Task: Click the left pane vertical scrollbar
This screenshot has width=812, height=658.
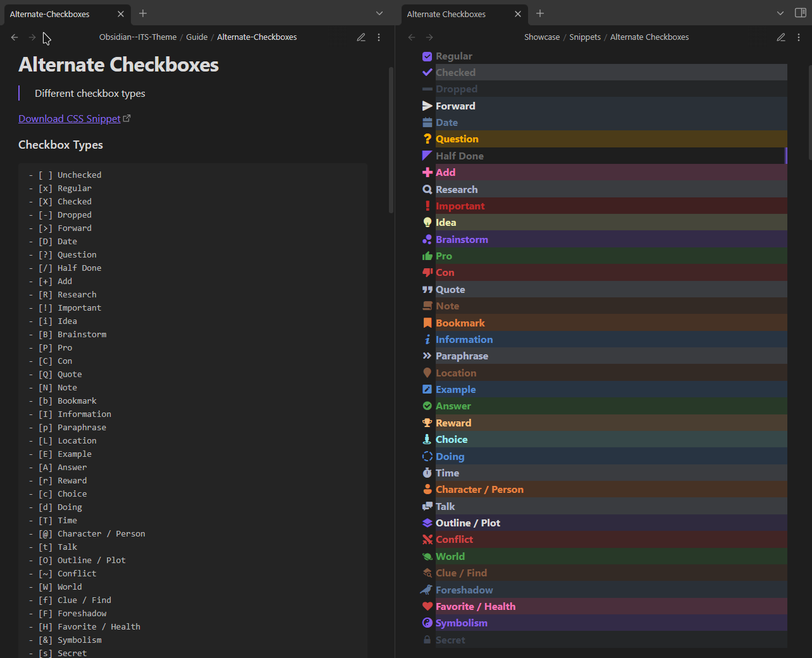Action: point(391,139)
